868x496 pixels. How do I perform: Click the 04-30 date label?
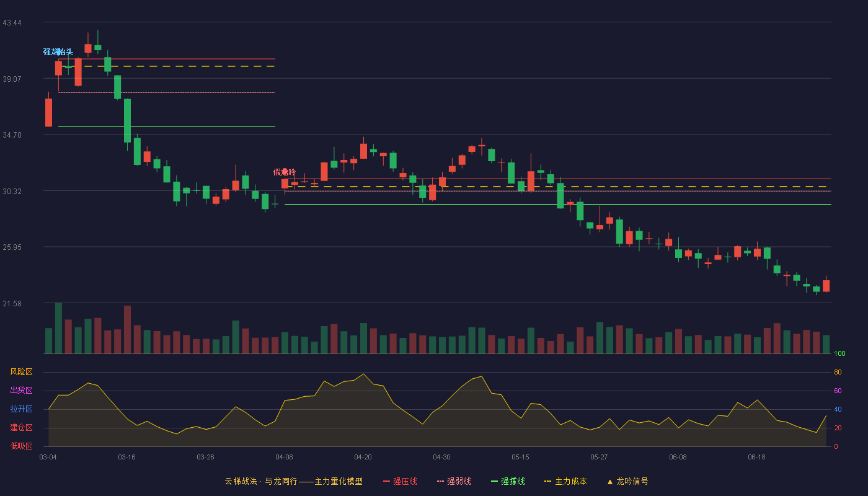pyautogui.click(x=441, y=457)
